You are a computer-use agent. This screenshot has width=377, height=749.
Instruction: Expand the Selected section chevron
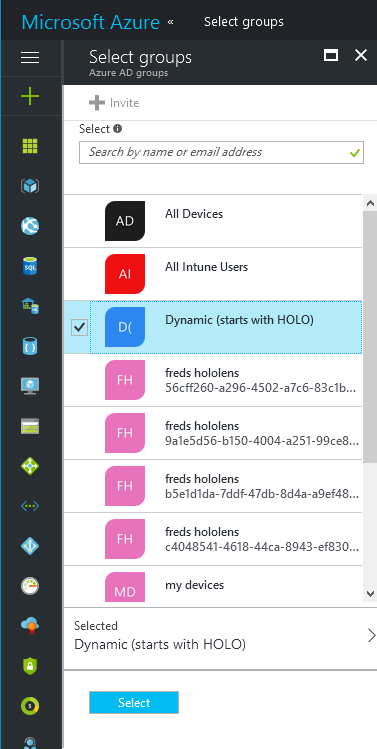click(x=371, y=636)
